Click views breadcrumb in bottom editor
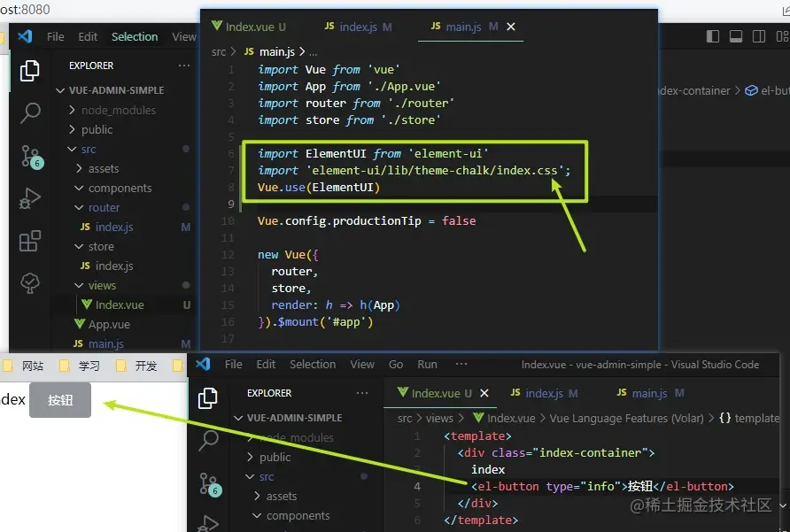 (x=439, y=418)
